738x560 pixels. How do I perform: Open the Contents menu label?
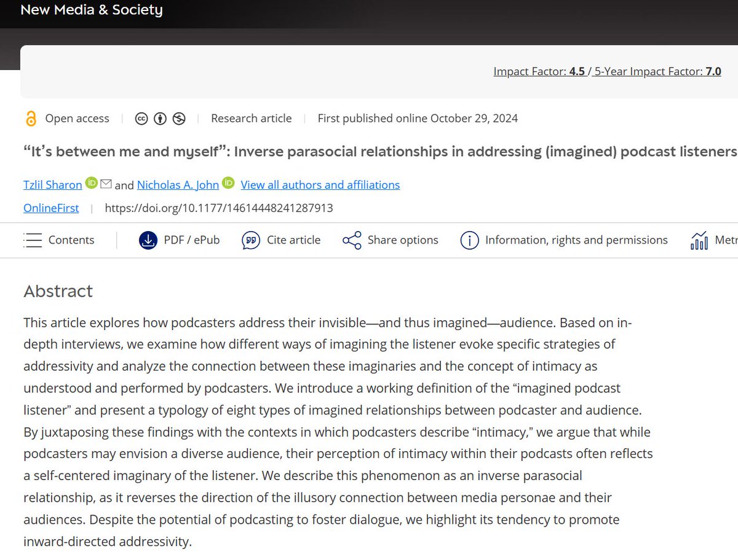[x=71, y=240]
